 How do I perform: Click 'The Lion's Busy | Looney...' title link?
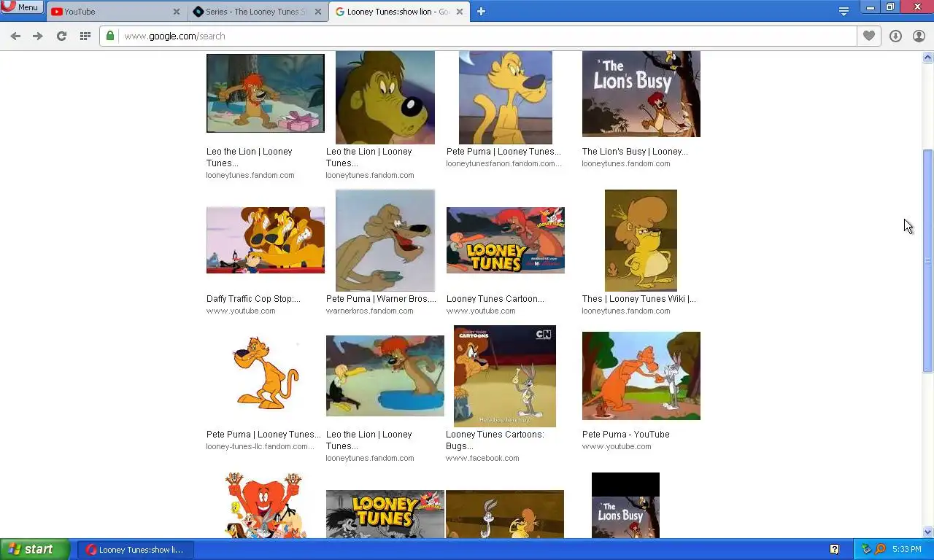tap(635, 152)
